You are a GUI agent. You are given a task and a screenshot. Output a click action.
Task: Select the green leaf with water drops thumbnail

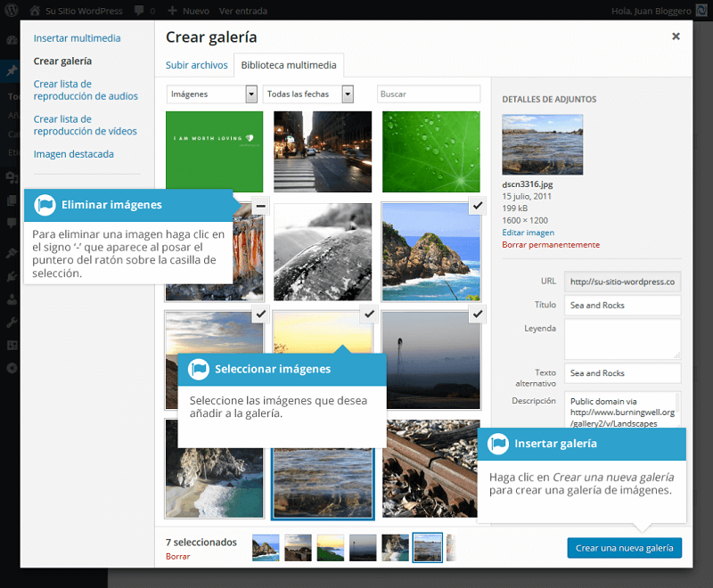431,151
